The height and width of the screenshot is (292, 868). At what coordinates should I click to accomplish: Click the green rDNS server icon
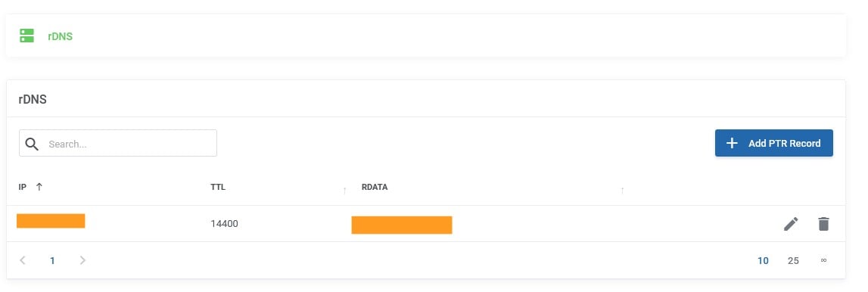coord(26,36)
